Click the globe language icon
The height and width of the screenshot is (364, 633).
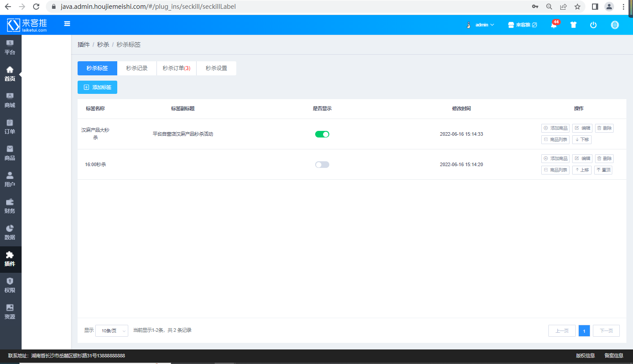coord(615,25)
